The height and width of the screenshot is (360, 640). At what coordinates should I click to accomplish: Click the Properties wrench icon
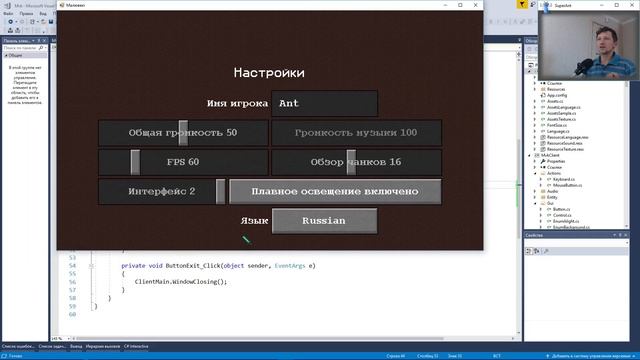543,161
